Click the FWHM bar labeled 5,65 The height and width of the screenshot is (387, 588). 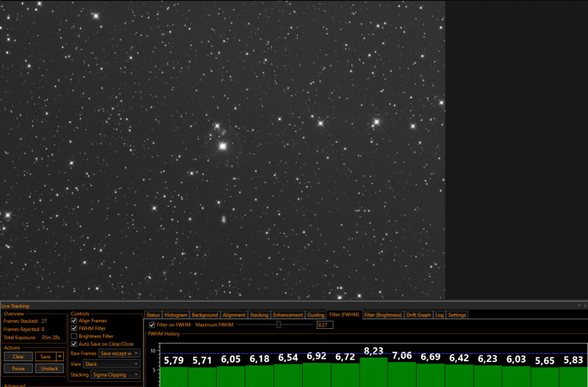[545, 377]
